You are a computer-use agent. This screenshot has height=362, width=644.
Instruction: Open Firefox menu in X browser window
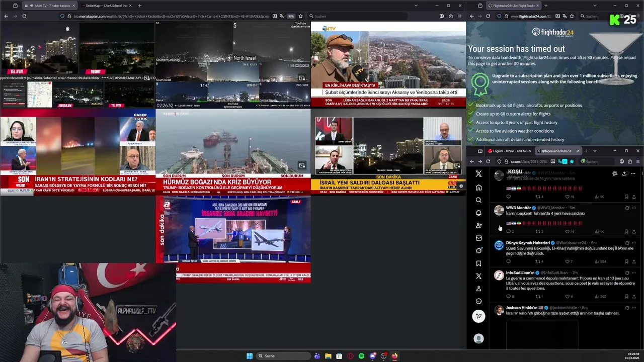[x=638, y=161]
